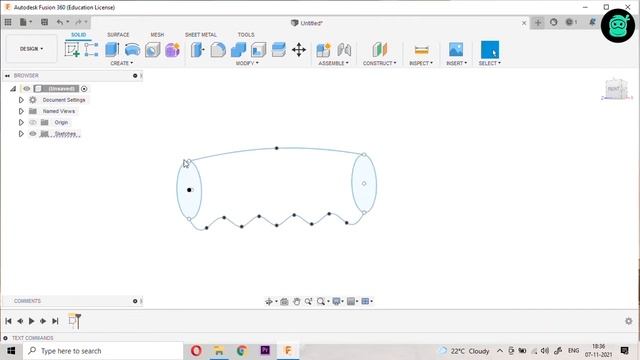Image resolution: width=640 pixels, height=360 pixels.
Task: Toggle visibility of the Unsaved root component
Action: tap(27, 89)
